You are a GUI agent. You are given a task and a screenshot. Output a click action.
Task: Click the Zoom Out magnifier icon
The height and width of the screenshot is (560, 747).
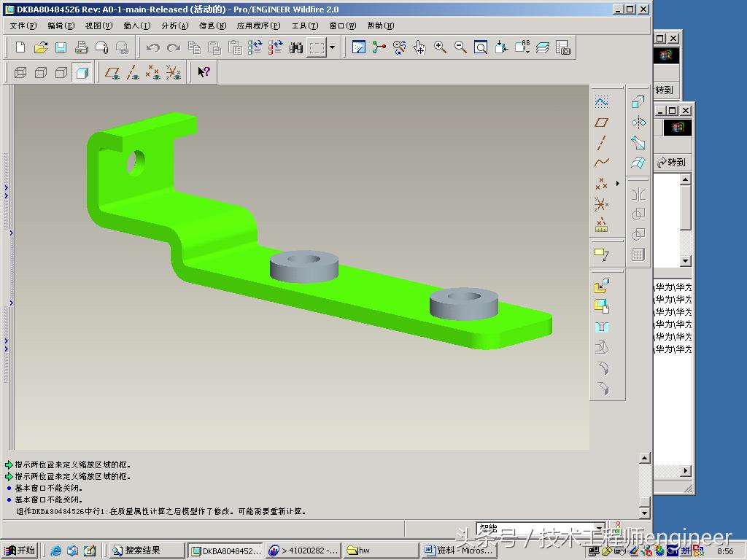460,47
